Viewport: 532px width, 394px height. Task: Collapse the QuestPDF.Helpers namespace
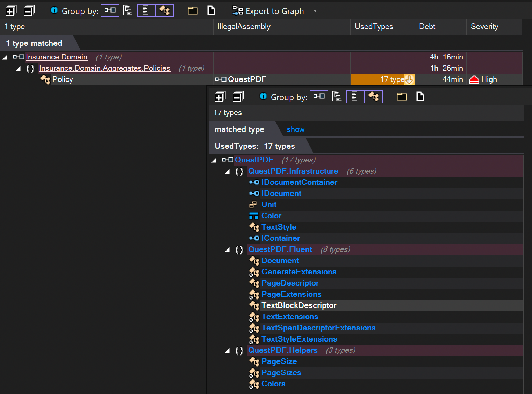[227, 350]
